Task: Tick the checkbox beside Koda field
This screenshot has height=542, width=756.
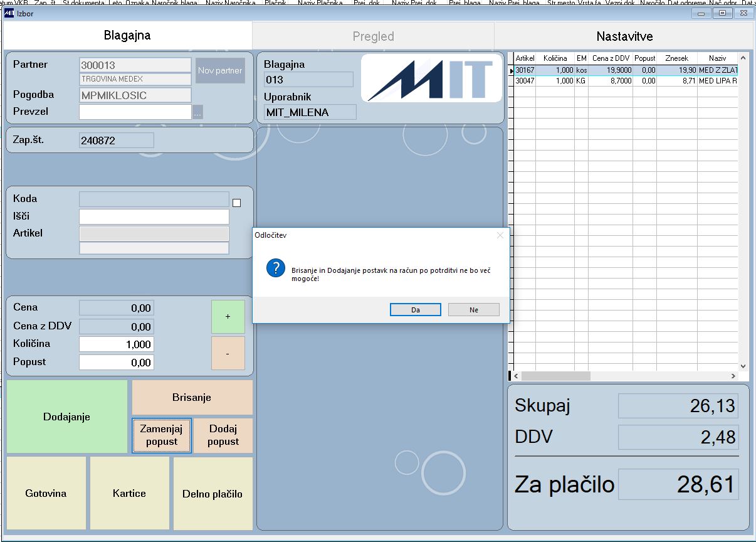Action: [x=236, y=203]
